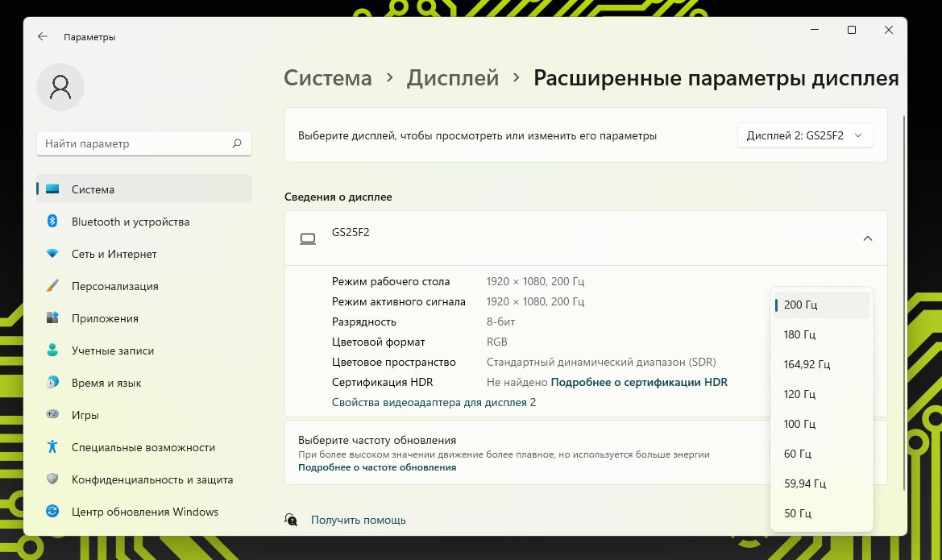
Task: Open Свойства видеоадаптера для дисплея 2 link
Action: 434,402
